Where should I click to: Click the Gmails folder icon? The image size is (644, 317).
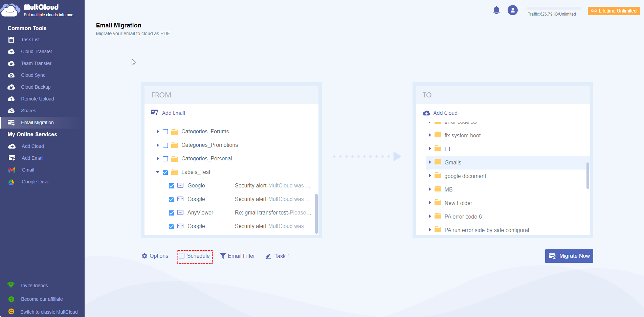pyautogui.click(x=438, y=162)
